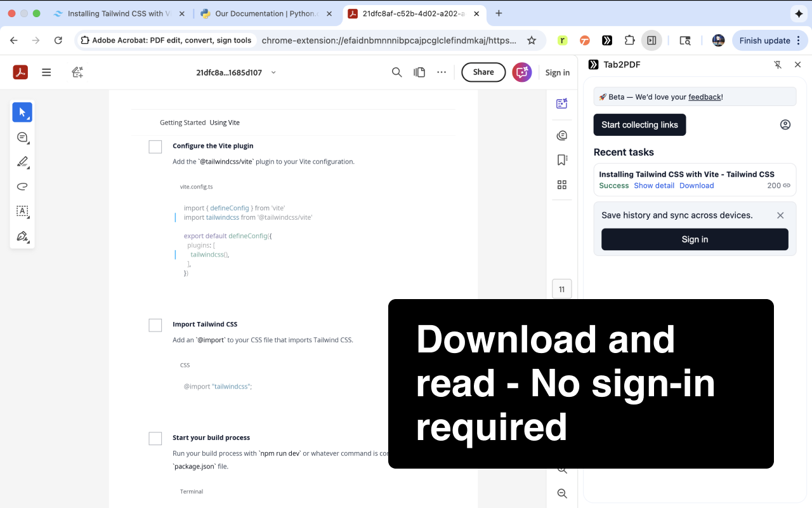Viewport: 812px width, 508px height.
Task: Expand Show detail for the Tailwind task
Action: click(x=654, y=185)
